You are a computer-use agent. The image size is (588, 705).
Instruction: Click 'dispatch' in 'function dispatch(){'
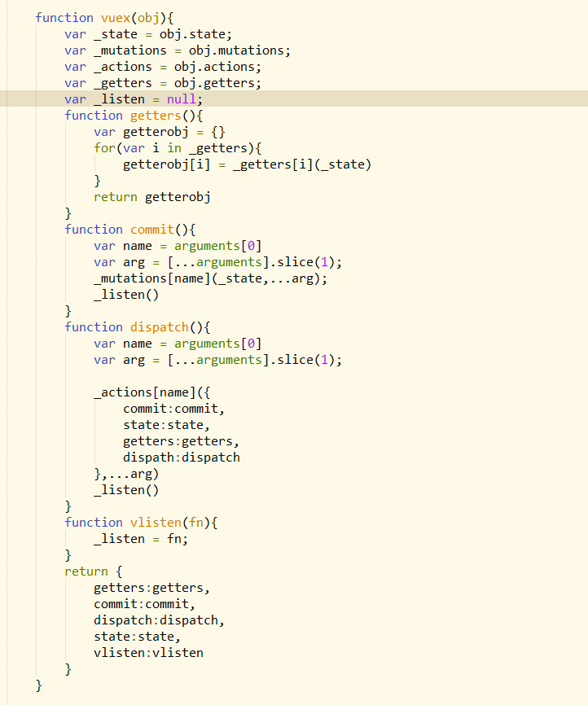(160, 327)
